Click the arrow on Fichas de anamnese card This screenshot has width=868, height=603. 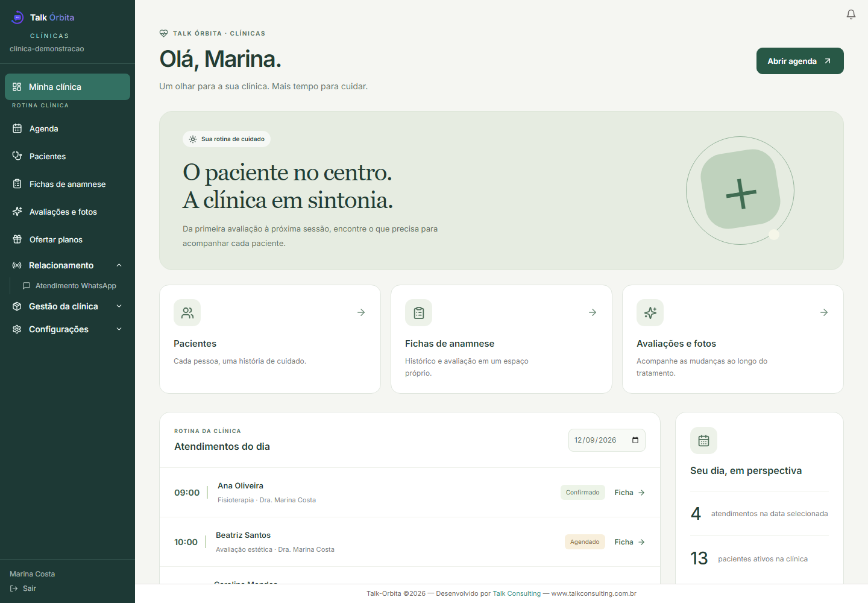click(593, 312)
